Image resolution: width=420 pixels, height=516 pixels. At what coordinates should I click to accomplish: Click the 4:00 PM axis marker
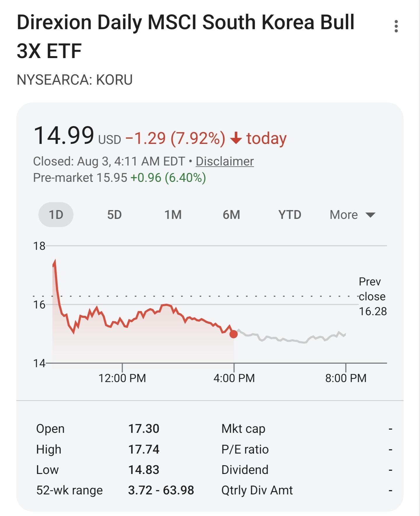[x=234, y=378]
